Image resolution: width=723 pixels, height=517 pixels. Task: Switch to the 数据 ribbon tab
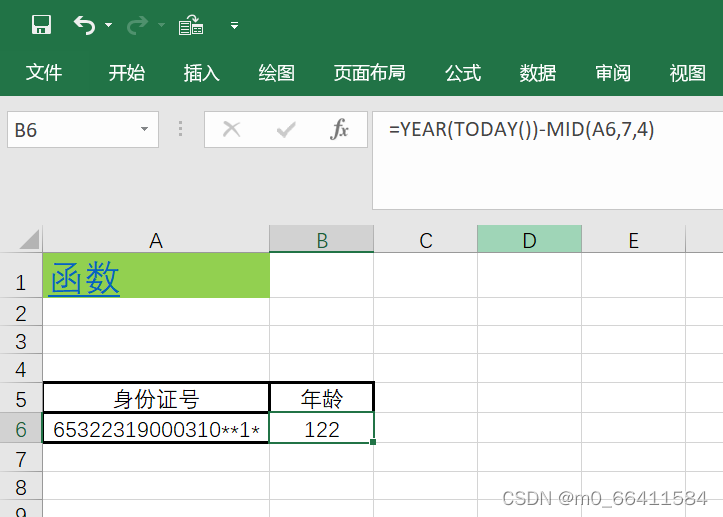pos(538,73)
